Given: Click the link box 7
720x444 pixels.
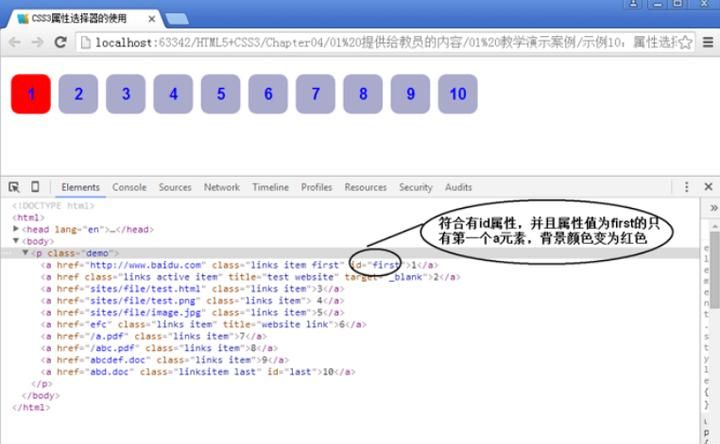Looking at the screenshot, I should click(x=315, y=94).
